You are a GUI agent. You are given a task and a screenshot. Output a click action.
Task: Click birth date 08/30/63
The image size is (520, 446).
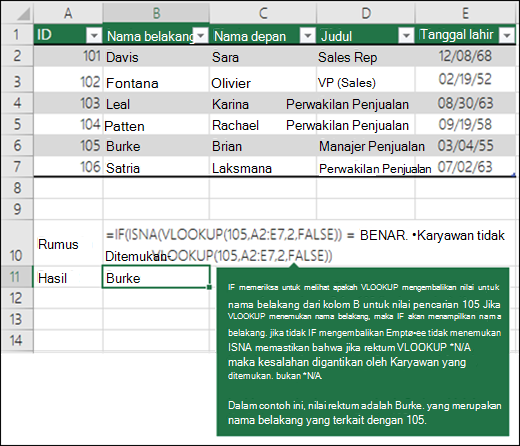pyautogui.click(x=465, y=103)
